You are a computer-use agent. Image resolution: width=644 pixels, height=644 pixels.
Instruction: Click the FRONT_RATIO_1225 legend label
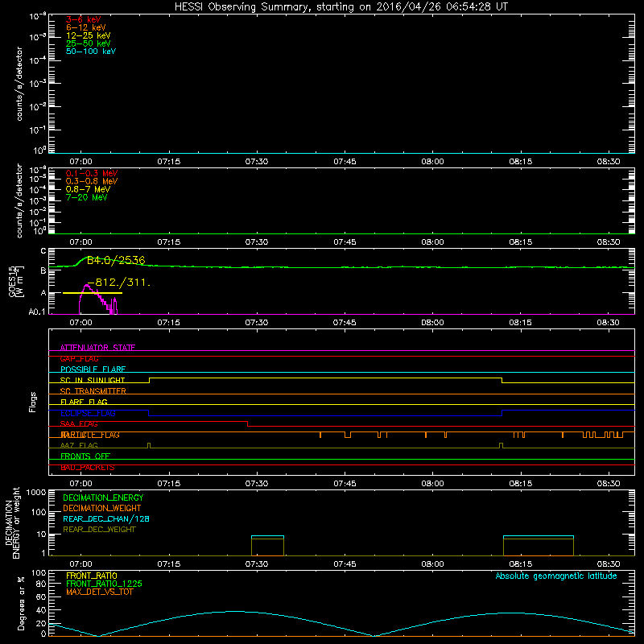[104, 584]
